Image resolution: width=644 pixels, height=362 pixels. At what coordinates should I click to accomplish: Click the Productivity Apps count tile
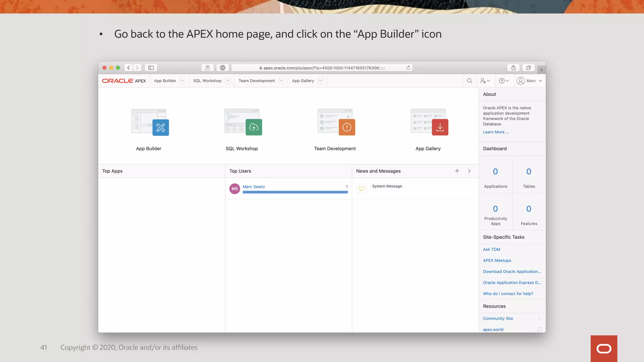496,212
